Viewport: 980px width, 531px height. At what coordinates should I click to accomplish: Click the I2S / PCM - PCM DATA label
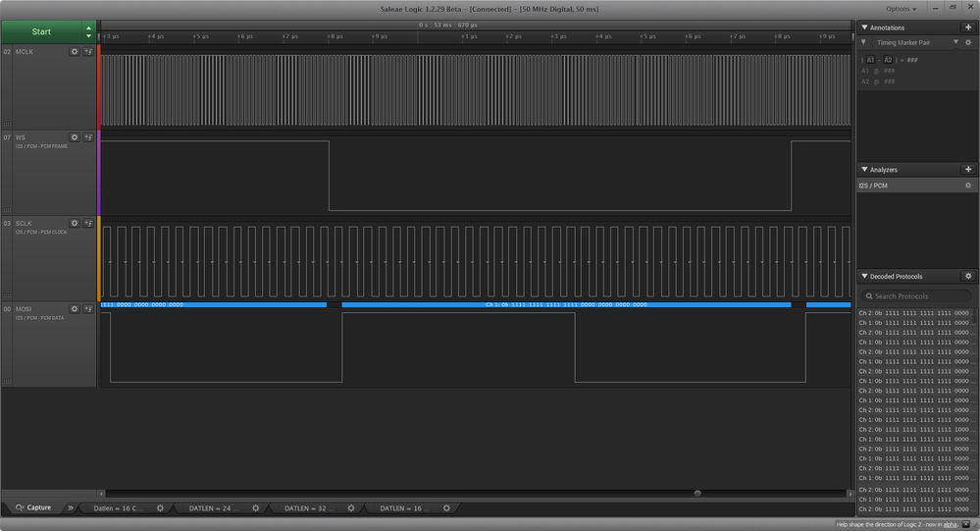[40, 318]
